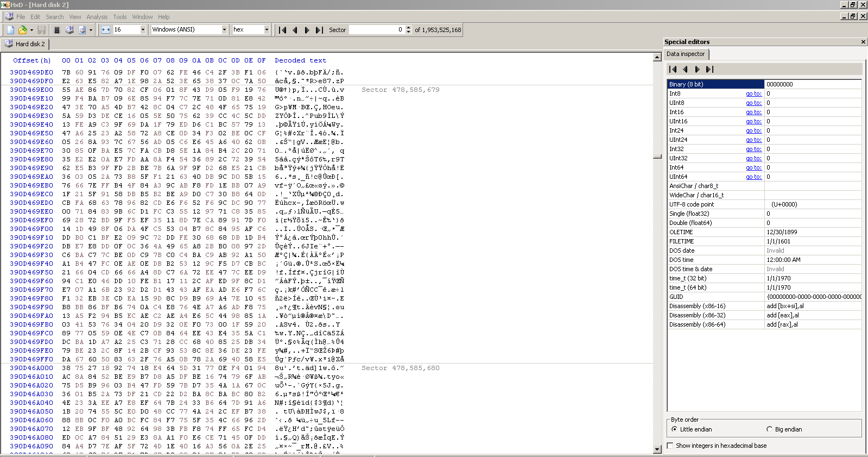Screen dimensions: 868x457
Task: Click the Open file folder icon
Action: (x=23, y=30)
